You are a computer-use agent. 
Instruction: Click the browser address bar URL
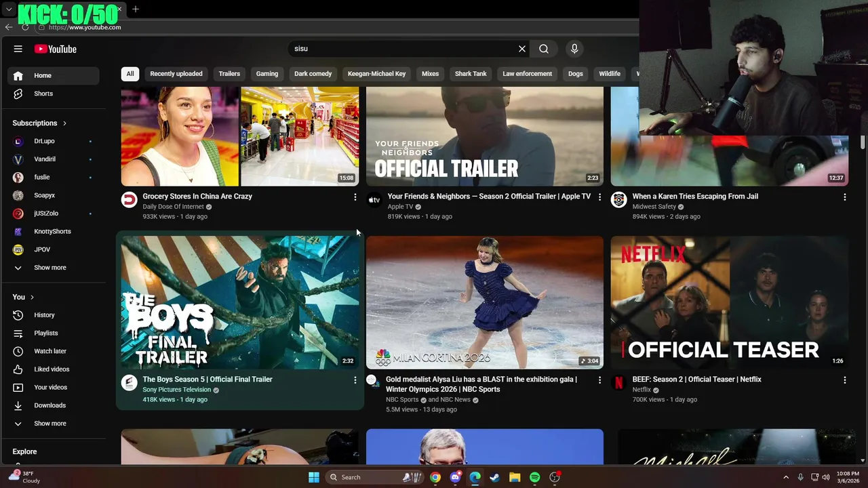[x=85, y=27]
